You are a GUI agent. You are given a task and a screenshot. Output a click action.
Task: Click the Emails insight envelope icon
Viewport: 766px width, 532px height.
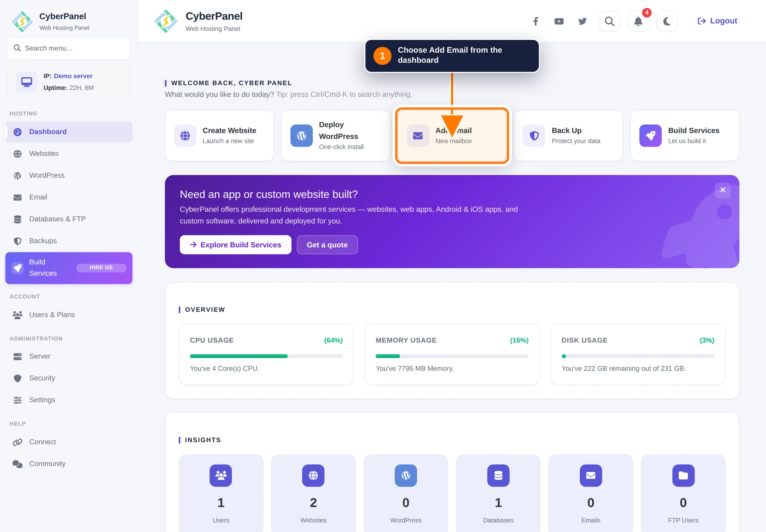591,475
